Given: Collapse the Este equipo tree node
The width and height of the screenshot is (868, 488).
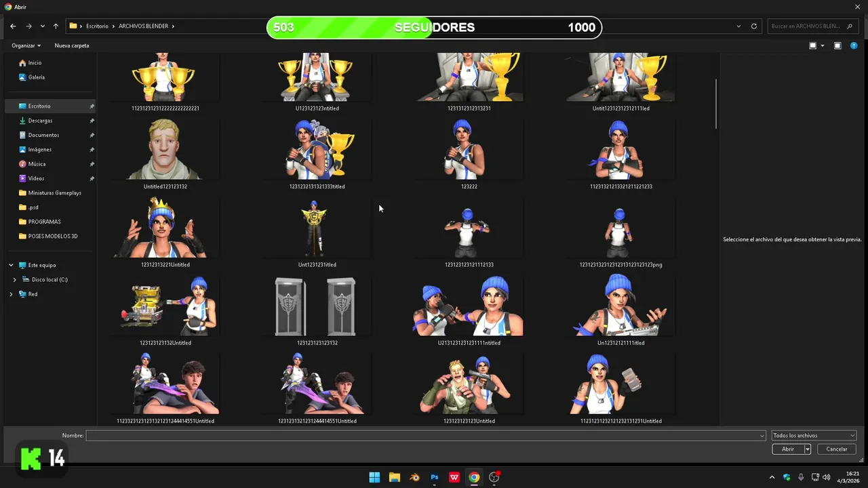Looking at the screenshot, I should [x=11, y=265].
